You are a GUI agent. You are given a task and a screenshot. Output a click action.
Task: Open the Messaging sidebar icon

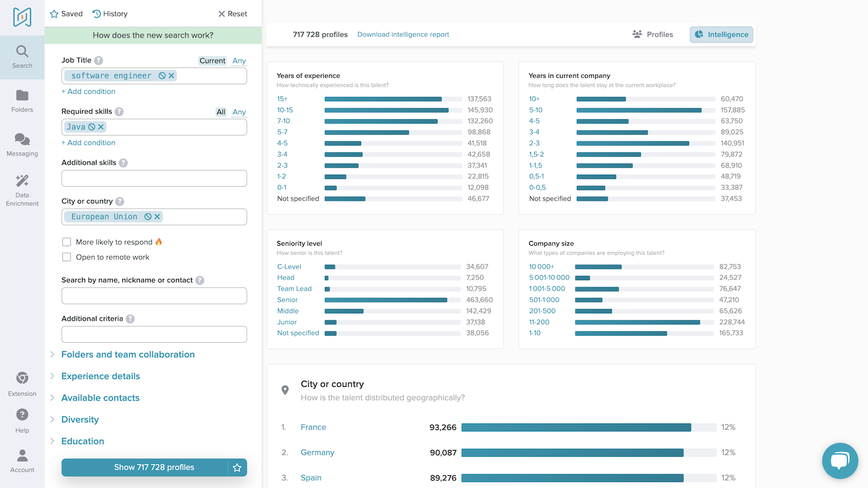point(22,140)
